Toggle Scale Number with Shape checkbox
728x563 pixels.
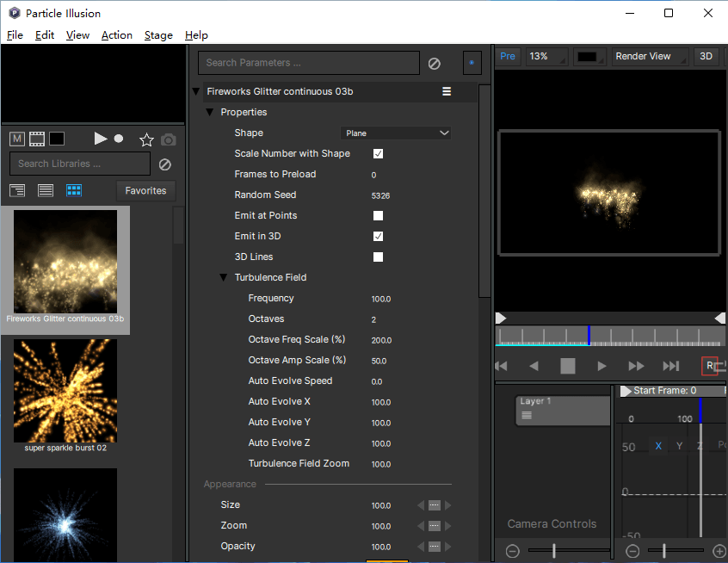(x=378, y=154)
